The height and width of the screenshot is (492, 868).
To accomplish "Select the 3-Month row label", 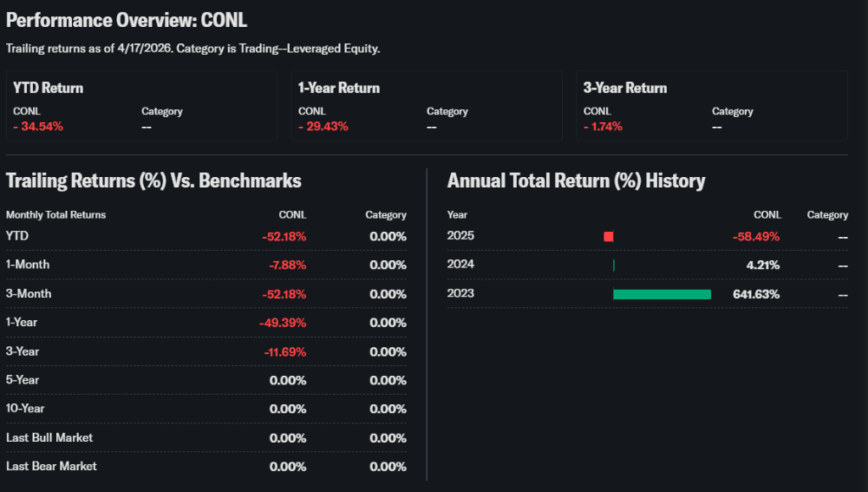I will tap(29, 294).
